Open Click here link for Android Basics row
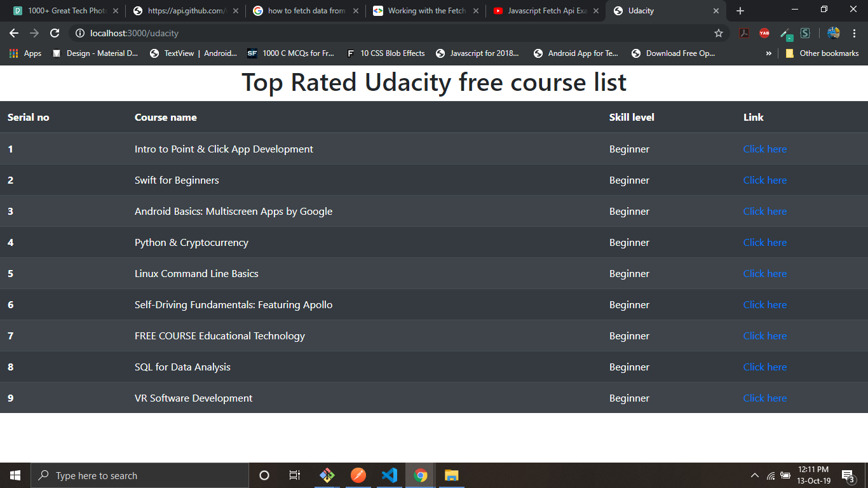This screenshot has height=488, width=868. click(764, 212)
